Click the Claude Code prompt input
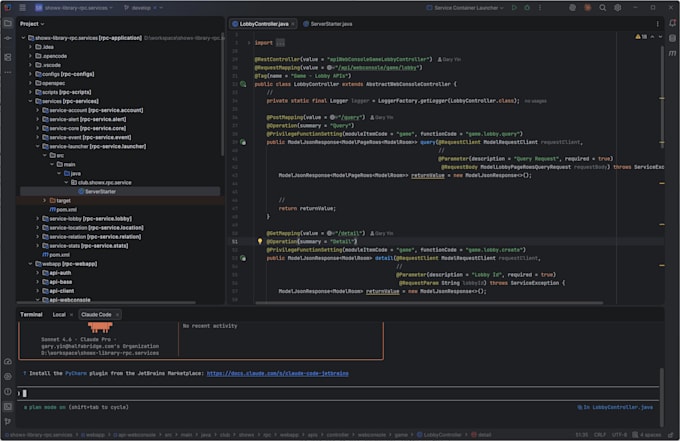680x441 pixels. [338, 393]
